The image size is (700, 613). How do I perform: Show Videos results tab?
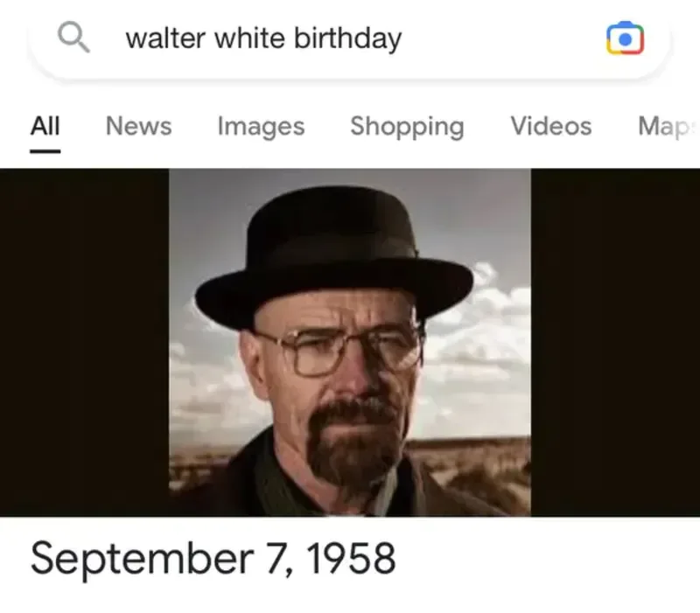[x=551, y=126]
